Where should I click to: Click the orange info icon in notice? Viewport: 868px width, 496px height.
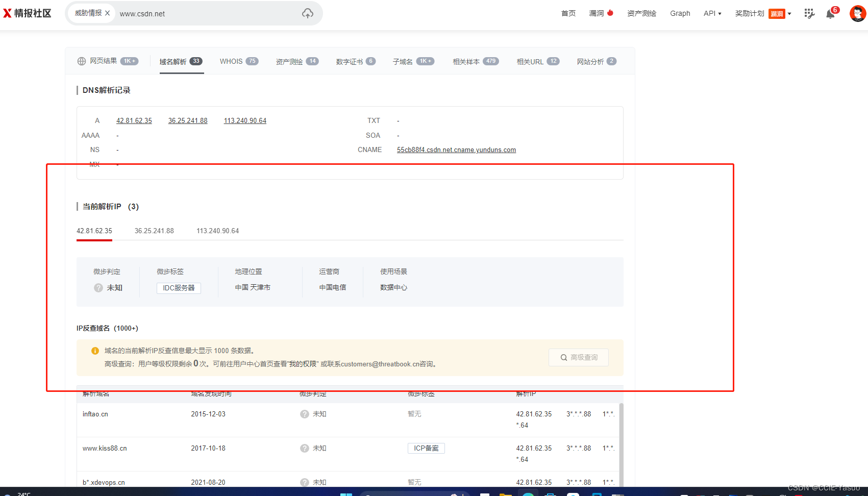click(x=95, y=351)
